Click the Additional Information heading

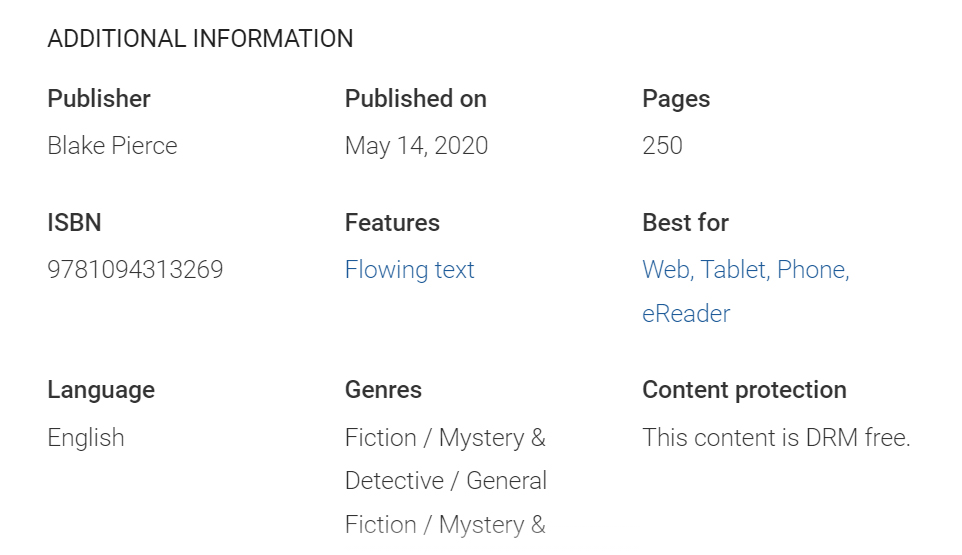point(200,39)
